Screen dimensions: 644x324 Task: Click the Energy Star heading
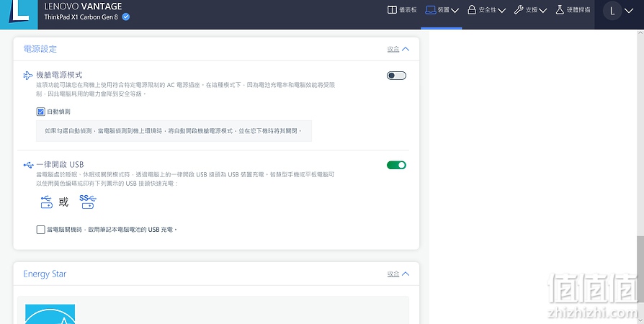[45, 274]
